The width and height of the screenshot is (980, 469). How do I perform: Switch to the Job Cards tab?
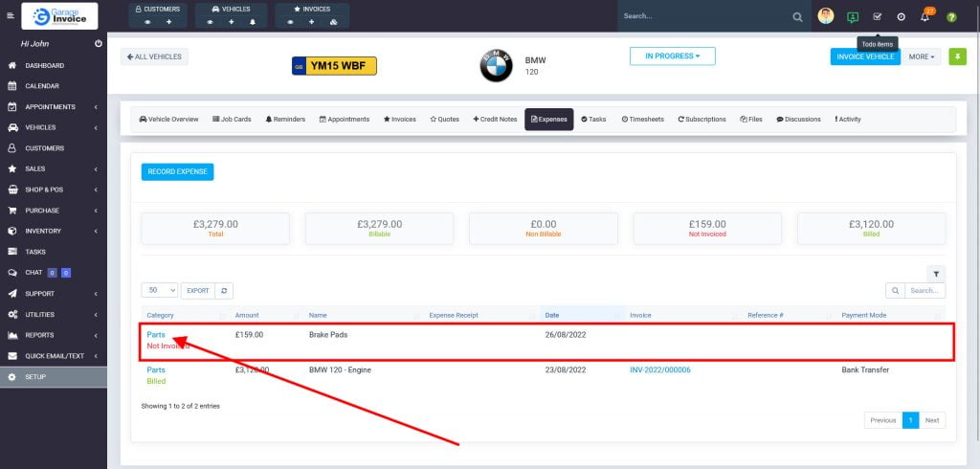pos(232,120)
